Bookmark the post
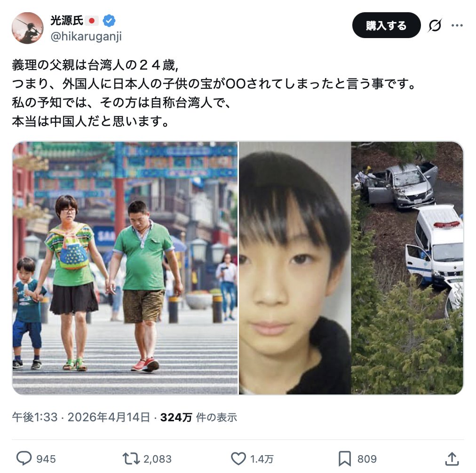This screenshot has width=476, height=473. [x=345, y=458]
